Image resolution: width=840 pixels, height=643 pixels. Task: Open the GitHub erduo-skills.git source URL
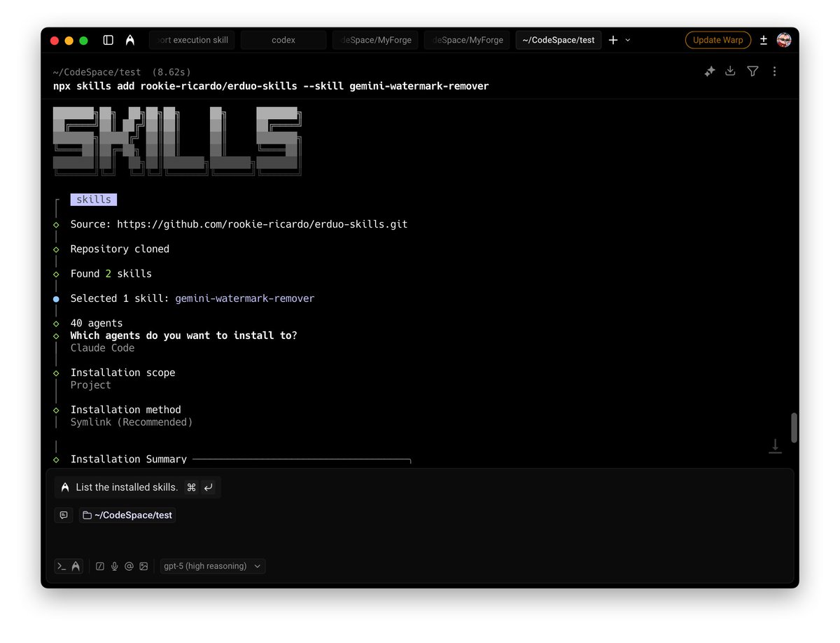(x=262, y=224)
